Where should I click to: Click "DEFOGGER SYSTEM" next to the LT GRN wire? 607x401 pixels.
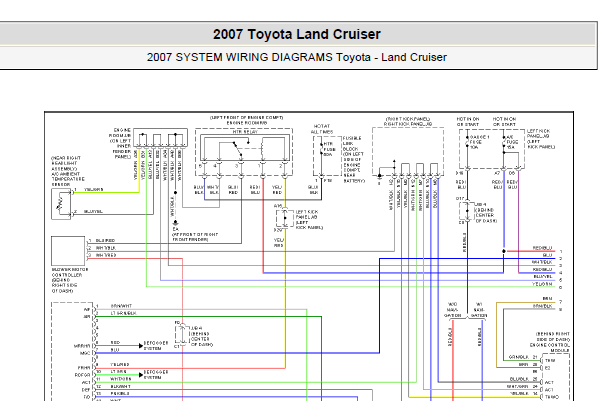click(x=156, y=375)
